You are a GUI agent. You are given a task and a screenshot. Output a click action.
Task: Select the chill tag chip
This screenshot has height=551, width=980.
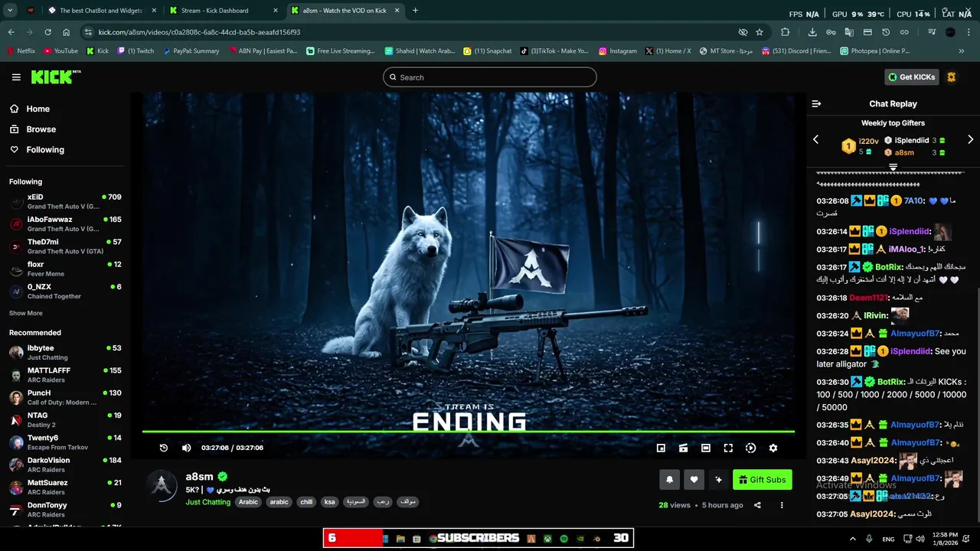pyautogui.click(x=306, y=502)
